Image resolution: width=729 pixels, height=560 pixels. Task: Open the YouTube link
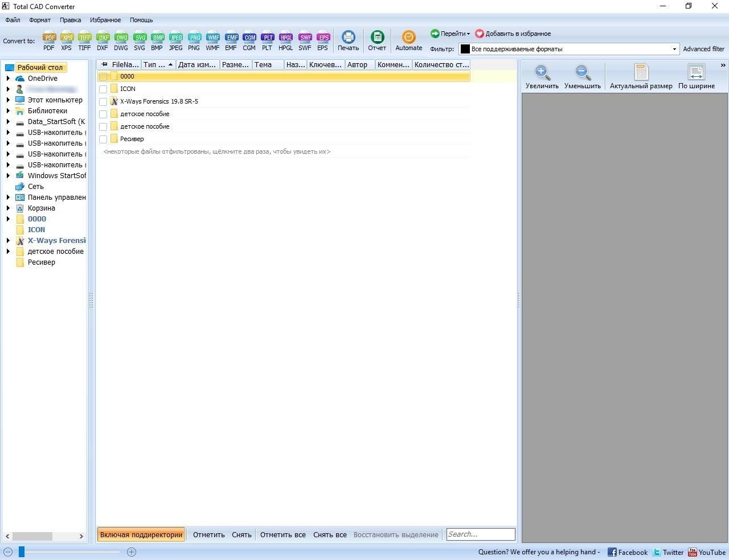coord(707,552)
